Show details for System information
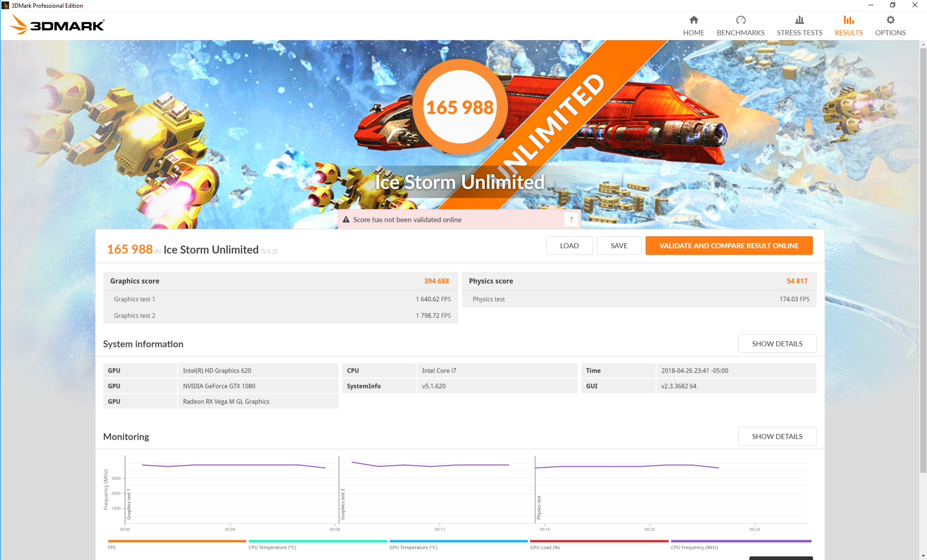 coord(777,344)
